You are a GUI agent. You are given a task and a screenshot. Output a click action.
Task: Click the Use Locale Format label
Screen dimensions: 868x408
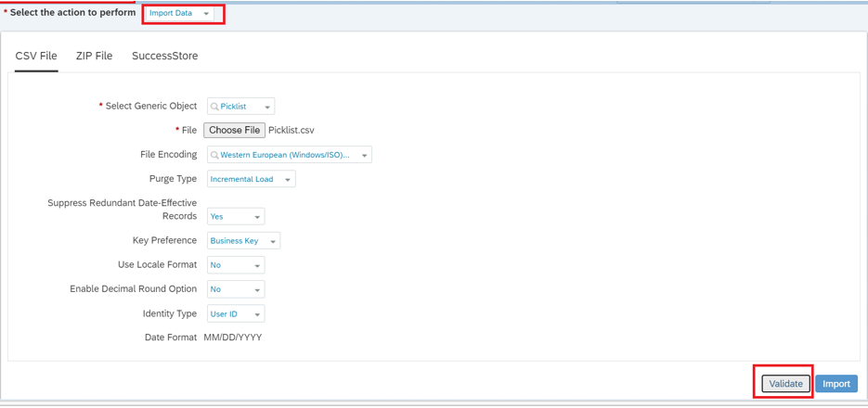pos(157,265)
